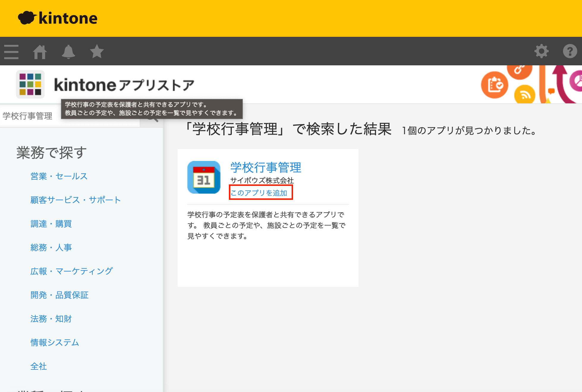
Task: Open the favorites star icon
Action: click(97, 52)
